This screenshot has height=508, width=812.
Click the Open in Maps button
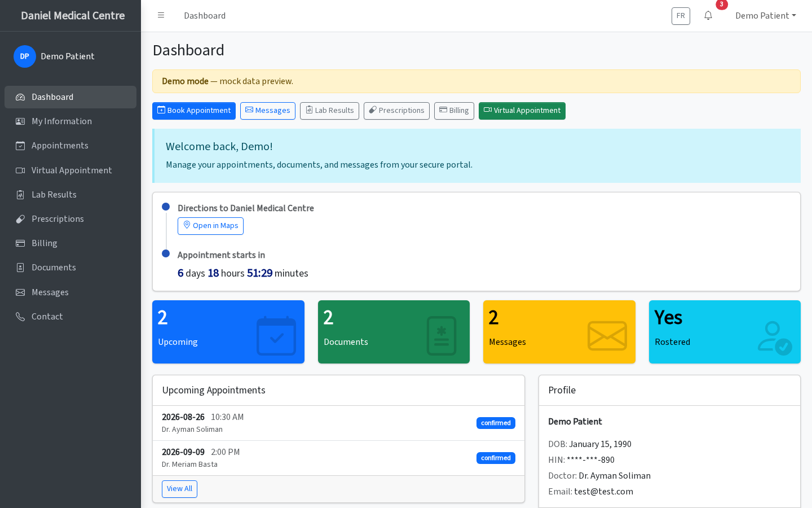pyautogui.click(x=210, y=226)
